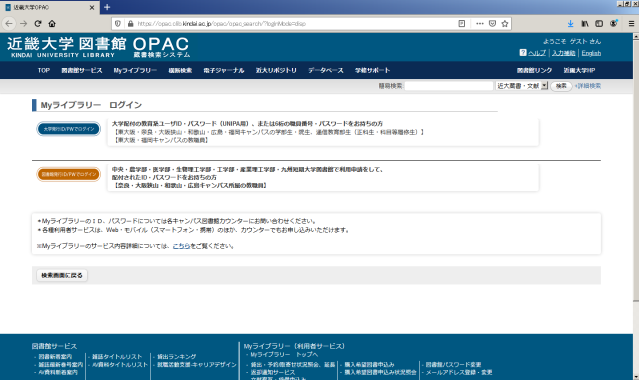Click the question mark help icon
Image resolution: width=639 pixels, height=380 pixels.
[523, 53]
